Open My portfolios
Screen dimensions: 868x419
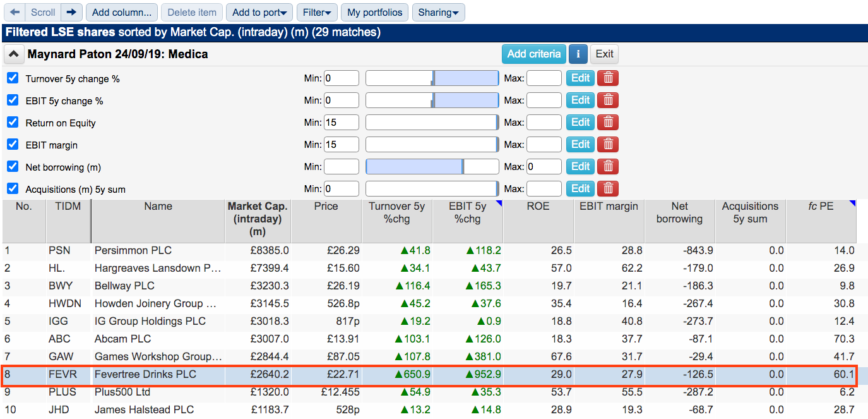374,12
